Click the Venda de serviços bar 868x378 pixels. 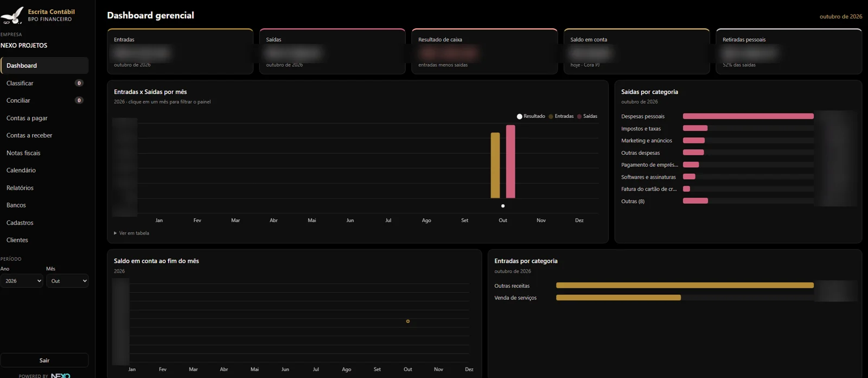click(618, 298)
